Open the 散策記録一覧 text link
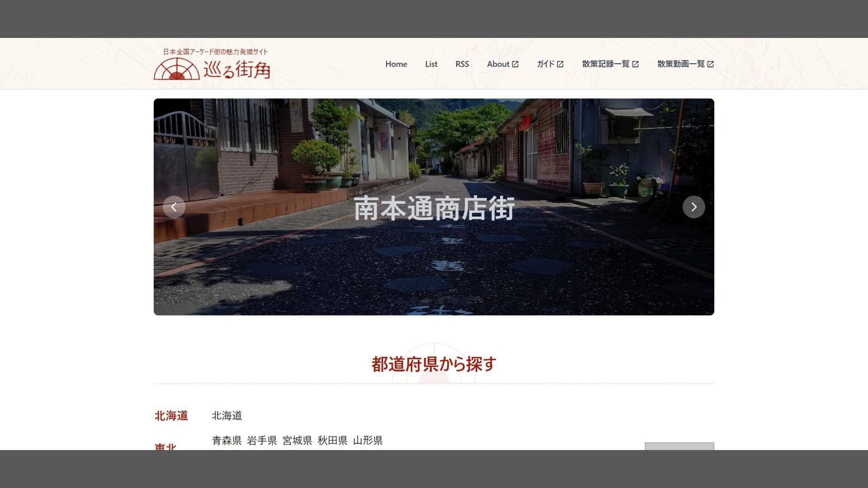This screenshot has width=868, height=488. [605, 64]
